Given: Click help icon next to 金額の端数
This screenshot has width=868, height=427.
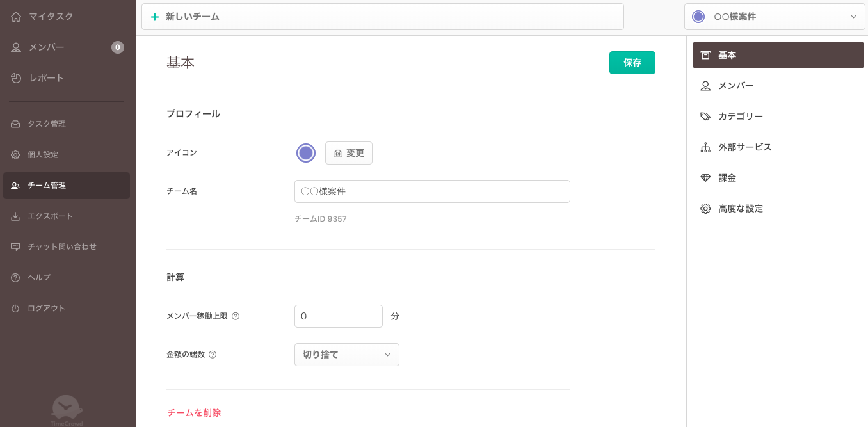Looking at the screenshot, I should [213, 355].
